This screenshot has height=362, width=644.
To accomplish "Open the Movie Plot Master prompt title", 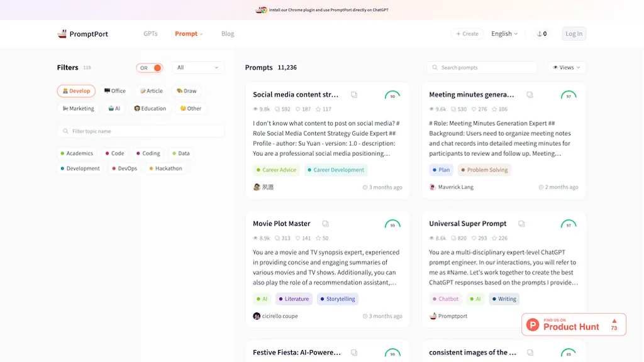I will [x=282, y=224].
